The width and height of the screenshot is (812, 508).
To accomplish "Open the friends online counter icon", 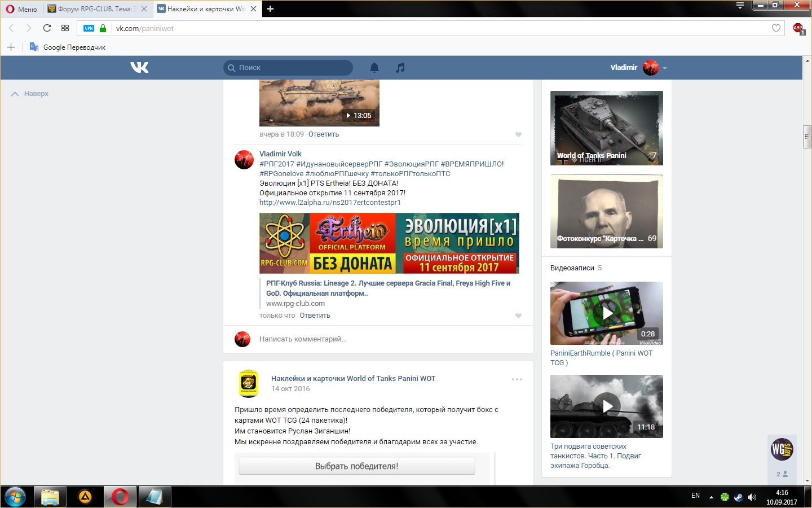I will pyautogui.click(x=782, y=474).
